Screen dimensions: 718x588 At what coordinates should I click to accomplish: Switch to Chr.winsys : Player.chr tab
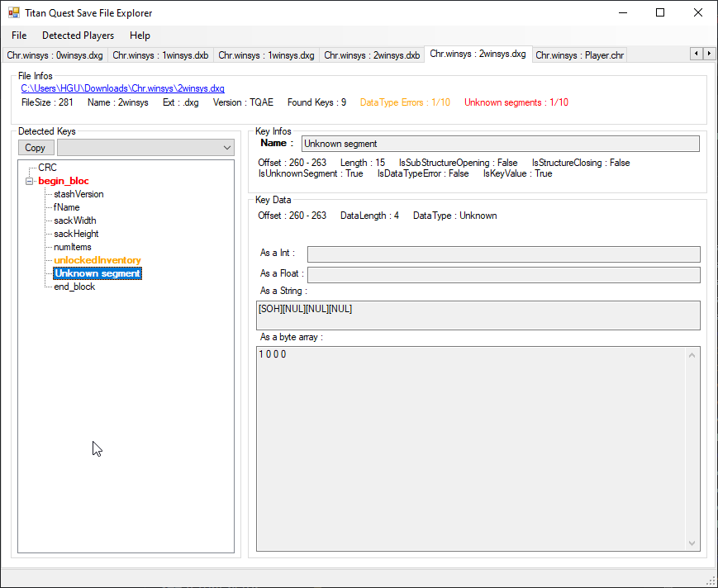tap(579, 55)
